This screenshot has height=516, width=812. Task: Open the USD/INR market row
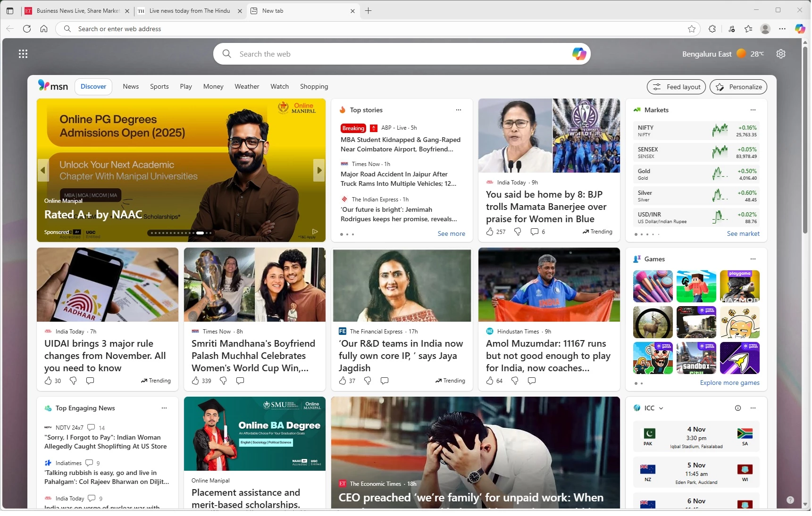696,217
